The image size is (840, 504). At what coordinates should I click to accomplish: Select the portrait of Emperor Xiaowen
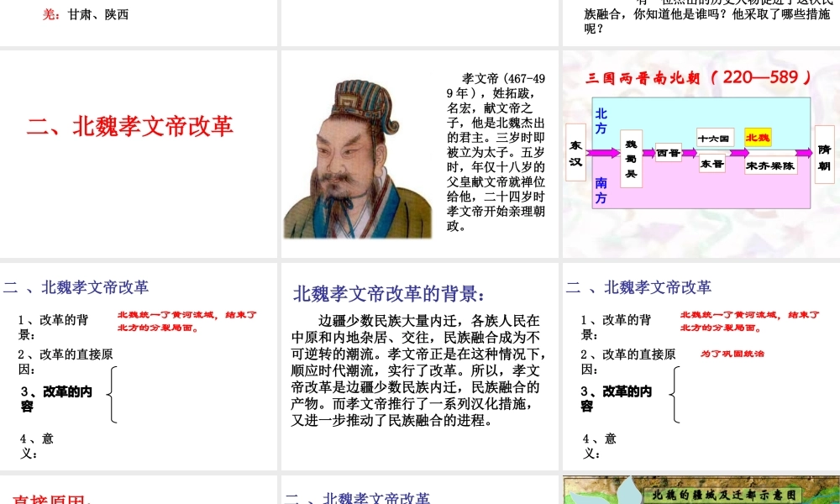point(358,159)
